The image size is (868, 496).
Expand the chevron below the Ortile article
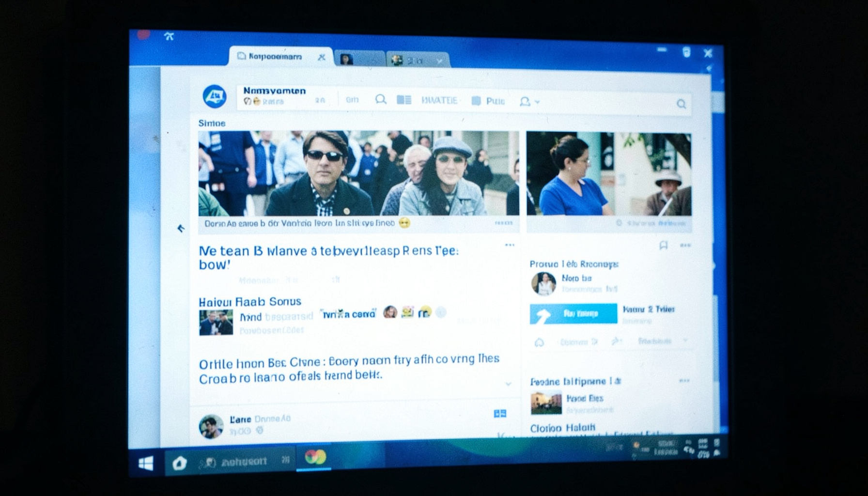[x=508, y=384]
